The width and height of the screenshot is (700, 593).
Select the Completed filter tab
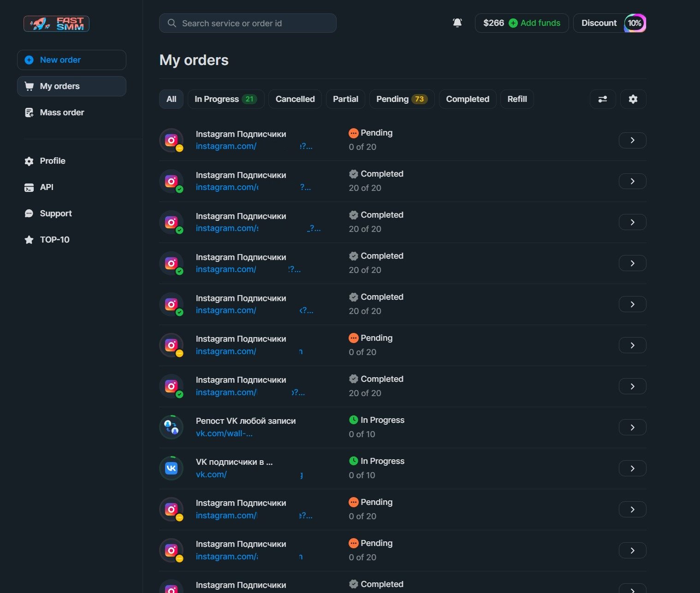point(467,99)
